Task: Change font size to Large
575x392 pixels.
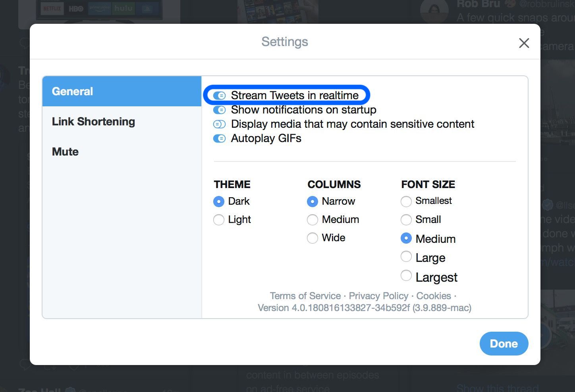Action: [x=406, y=257]
